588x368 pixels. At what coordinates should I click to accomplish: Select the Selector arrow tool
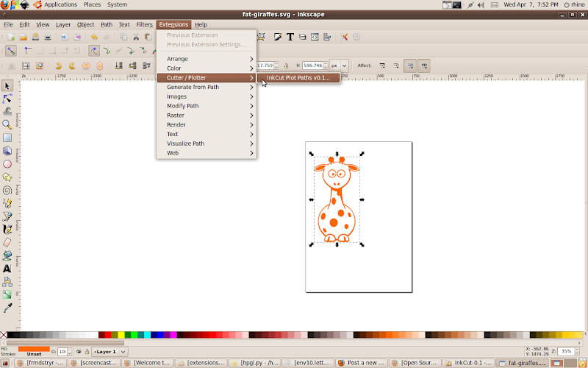7,86
